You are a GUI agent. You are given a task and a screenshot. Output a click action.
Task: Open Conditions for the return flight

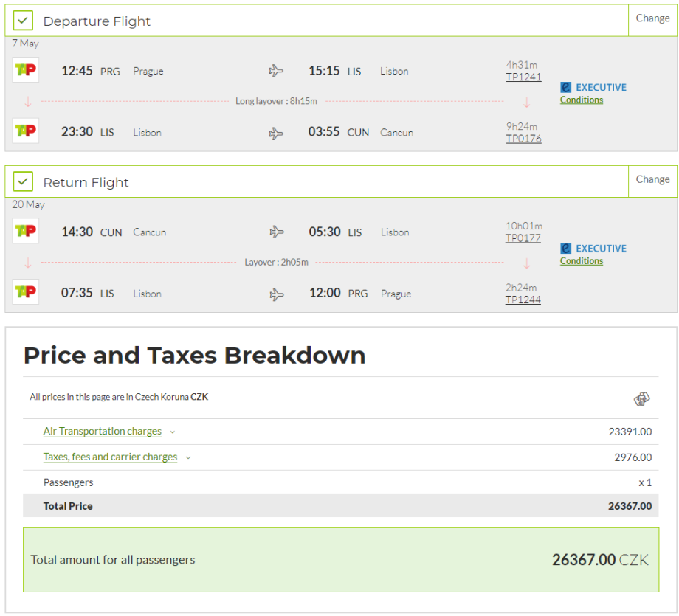coord(581,261)
